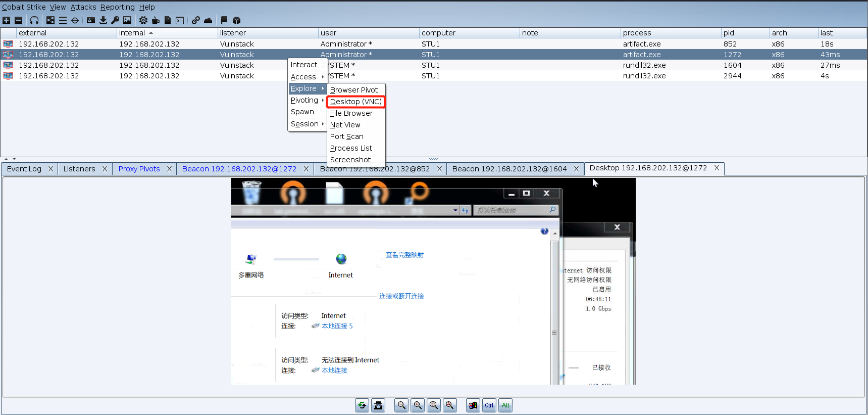The height and width of the screenshot is (415, 868).
Task: Switch to session table view icon
Action: 63,20
